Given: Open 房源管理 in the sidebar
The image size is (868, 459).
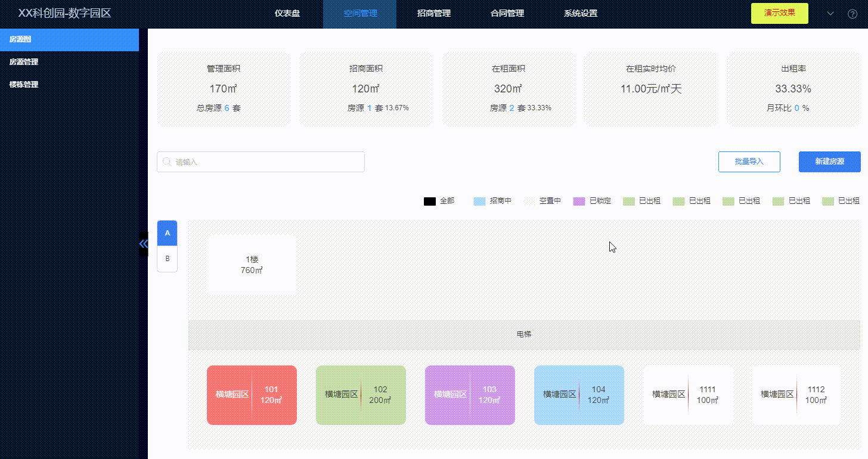Looking at the screenshot, I should (x=69, y=62).
